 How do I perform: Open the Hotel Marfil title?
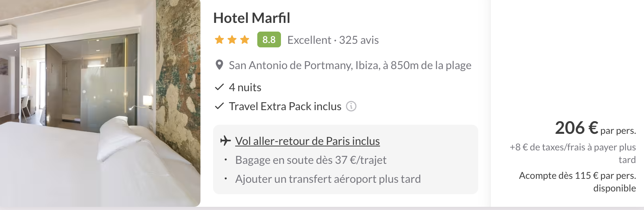[x=251, y=18]
